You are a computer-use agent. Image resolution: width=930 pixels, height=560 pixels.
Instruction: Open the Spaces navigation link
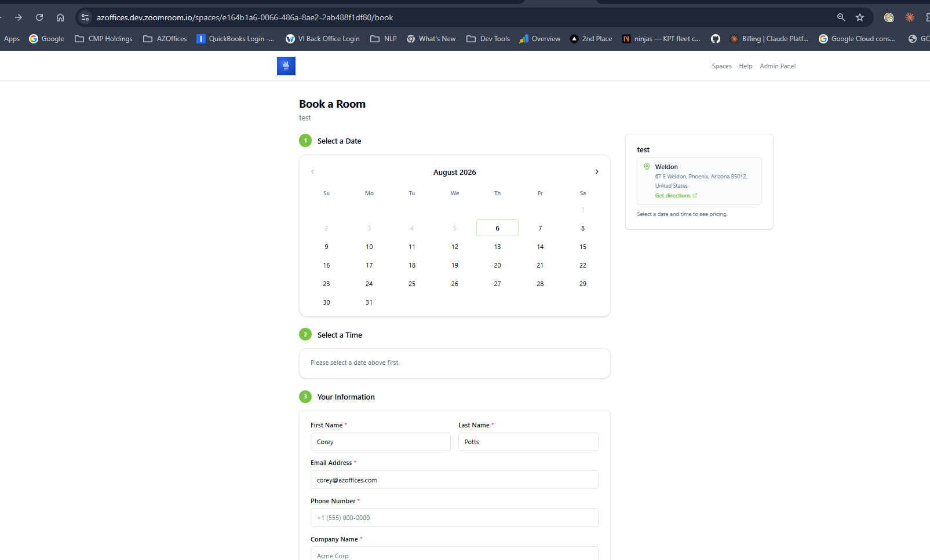[x=721, y=66]
